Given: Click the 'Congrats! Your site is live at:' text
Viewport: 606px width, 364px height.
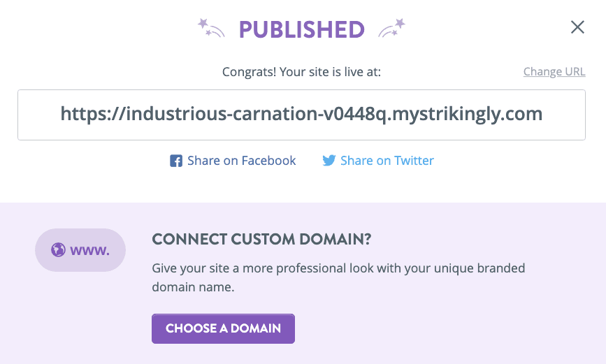Looking at the screenshot, I should [x=301, y=72].
